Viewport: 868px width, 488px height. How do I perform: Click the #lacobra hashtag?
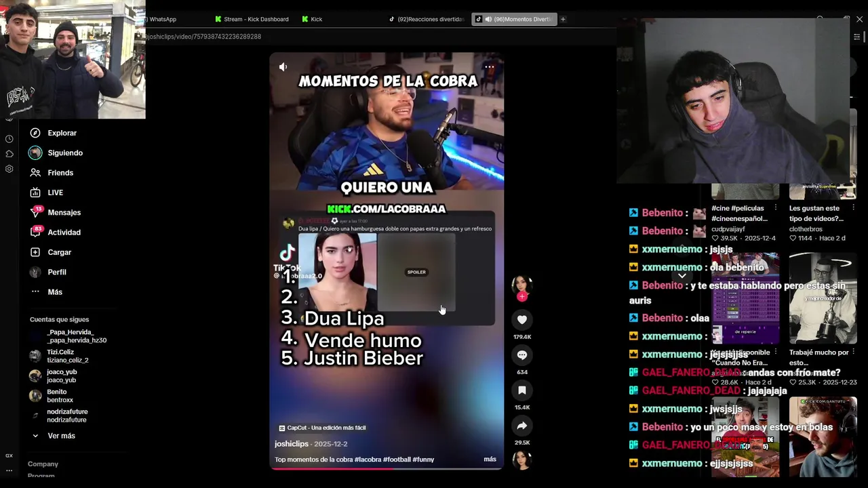click(368, 460)
